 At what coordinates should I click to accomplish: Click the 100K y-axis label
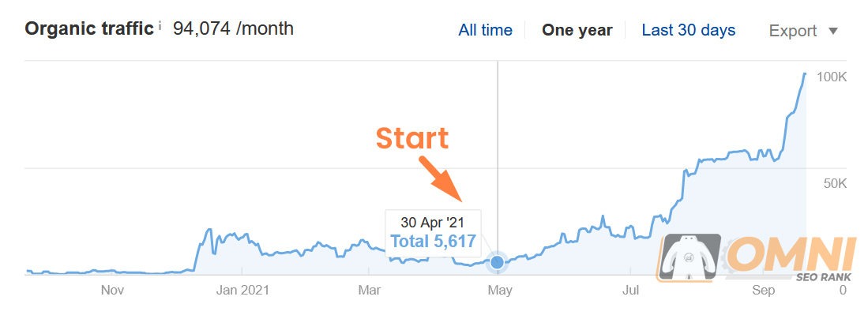(x=832, y=77)
